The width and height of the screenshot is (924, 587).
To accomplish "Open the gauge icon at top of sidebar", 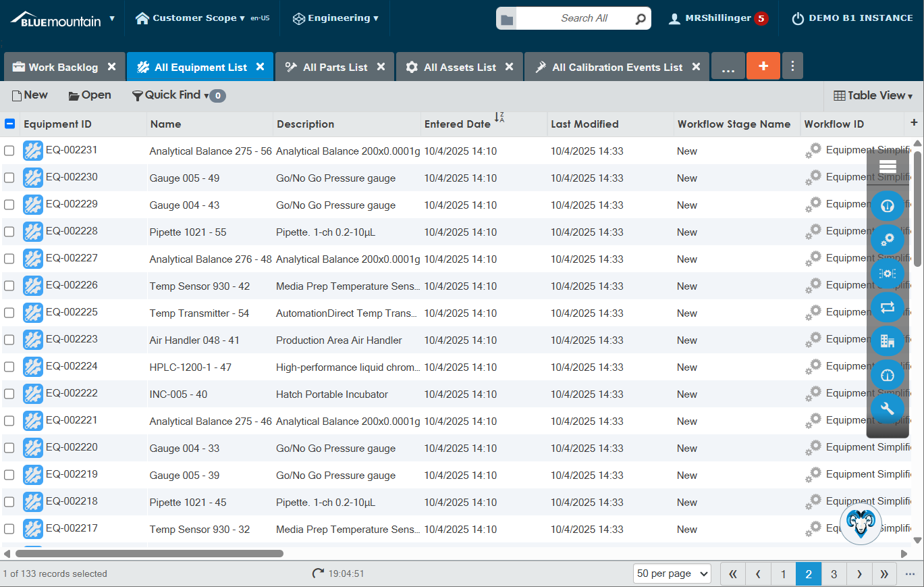I will point(887,205).
